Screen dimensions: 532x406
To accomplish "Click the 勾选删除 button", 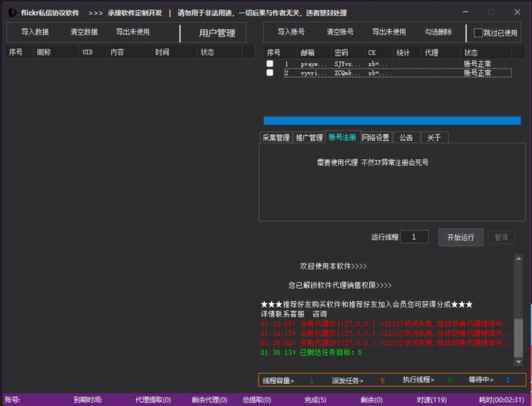I will pyautogui.click(x=438, y=32).
